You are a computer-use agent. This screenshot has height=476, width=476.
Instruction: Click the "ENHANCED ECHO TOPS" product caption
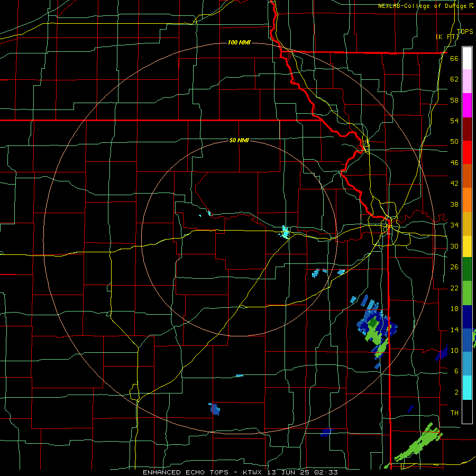(187, 472)
